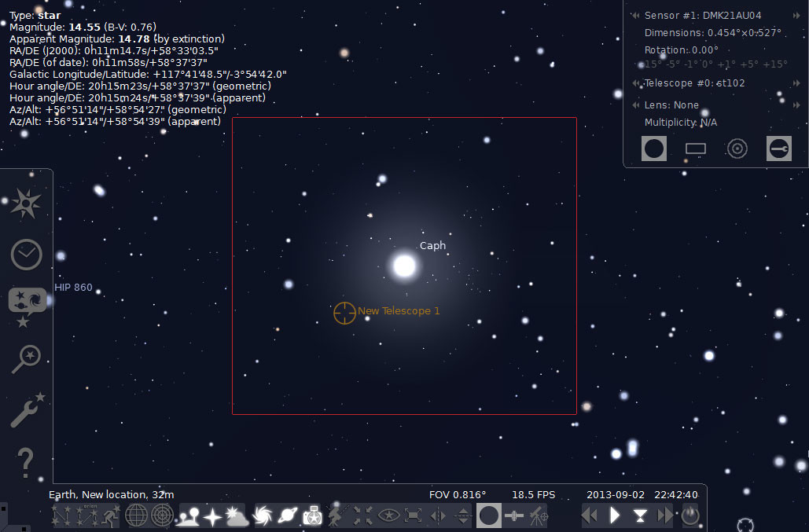Switch to next lens option
Screen dimensions: 809x532
point(796,105)
